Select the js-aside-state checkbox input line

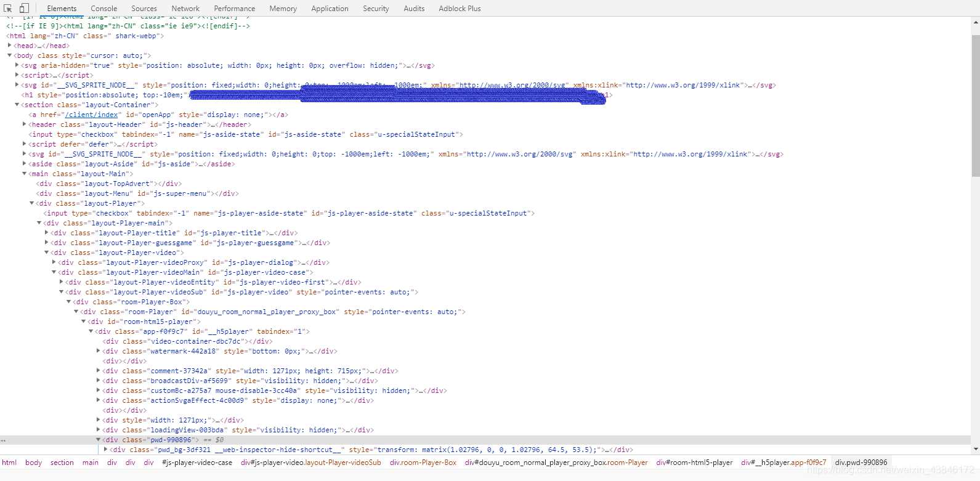coord(246,134)
